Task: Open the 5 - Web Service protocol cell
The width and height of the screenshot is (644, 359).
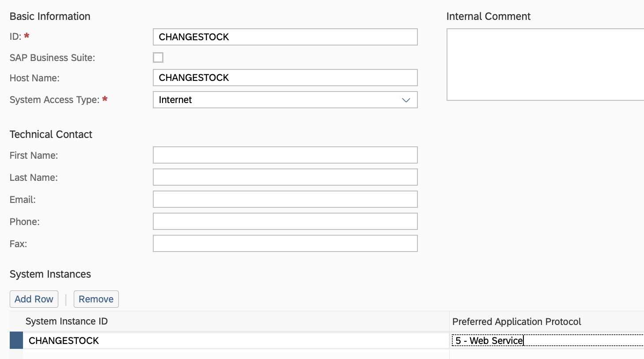Action: 547,341
